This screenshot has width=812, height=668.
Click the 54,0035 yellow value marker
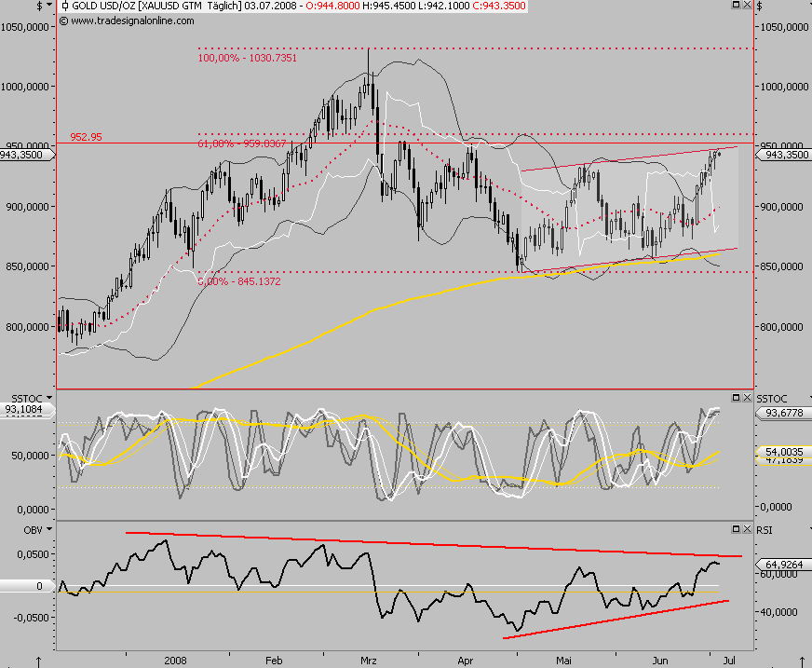point(784,453)
